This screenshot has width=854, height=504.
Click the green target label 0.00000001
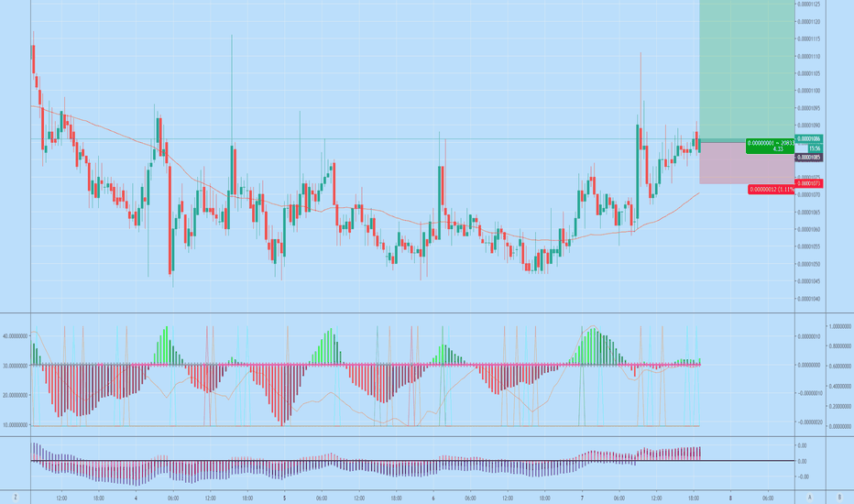coord(771,146)
